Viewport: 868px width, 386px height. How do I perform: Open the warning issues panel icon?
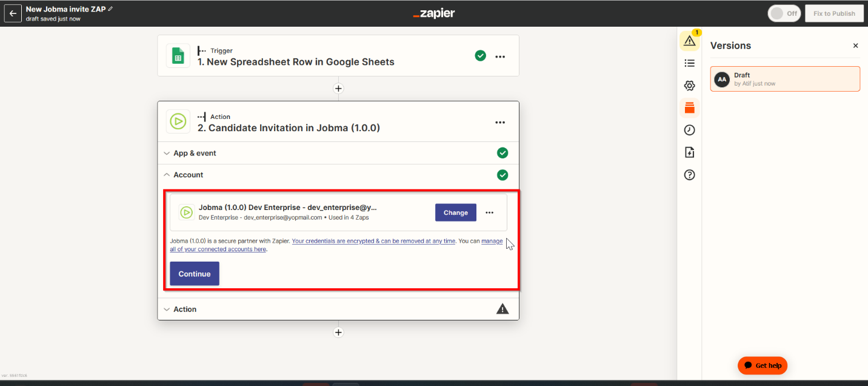[689, 41]
